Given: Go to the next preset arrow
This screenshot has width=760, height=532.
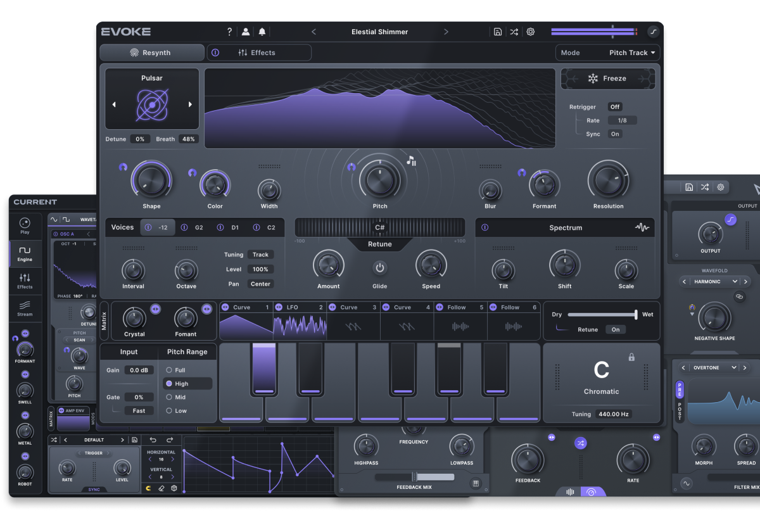Looking at the screenshot, I should [x=446, y=32].
